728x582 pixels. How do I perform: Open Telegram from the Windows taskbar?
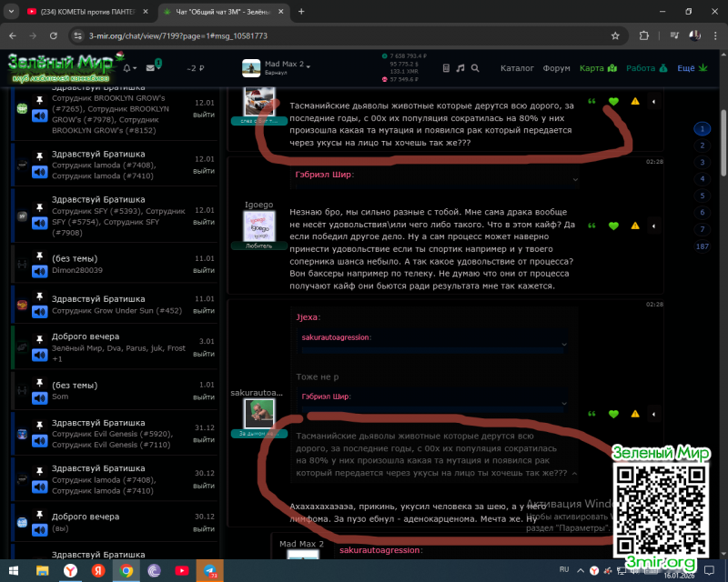click(208, 570)
